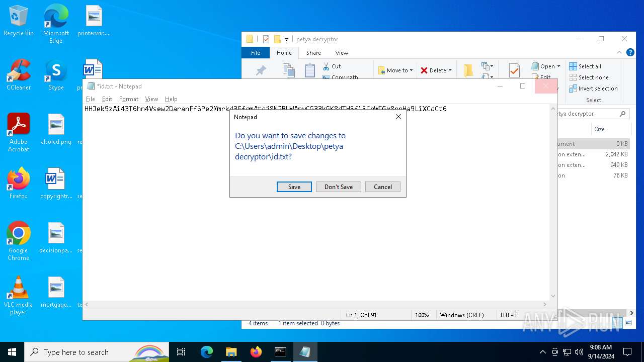The image size is (644, 362).
Task: Select Adobe Acrobat desktop icon
Action: point(19,133)
